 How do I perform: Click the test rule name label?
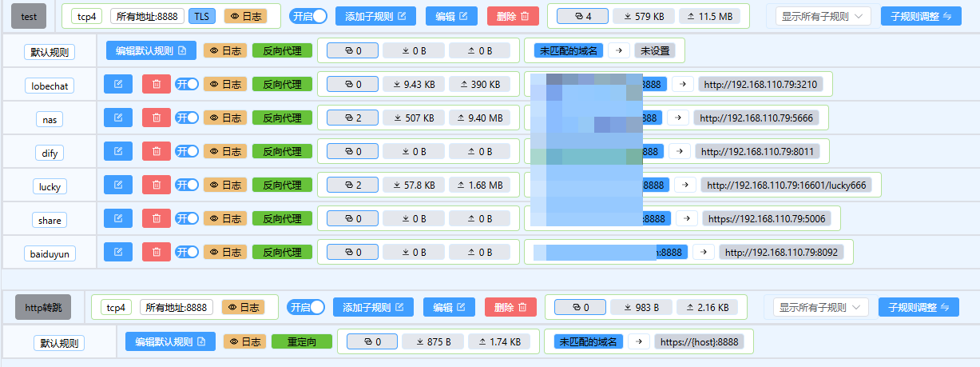29,16
